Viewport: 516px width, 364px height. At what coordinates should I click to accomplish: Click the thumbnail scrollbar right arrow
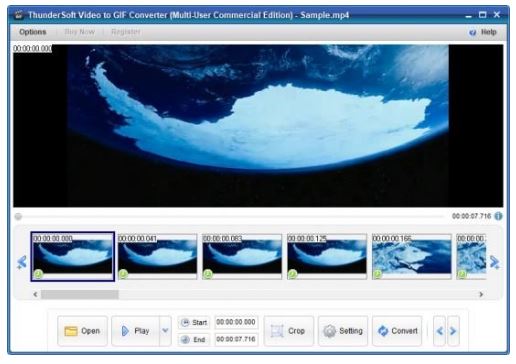[x=481, y=294]
